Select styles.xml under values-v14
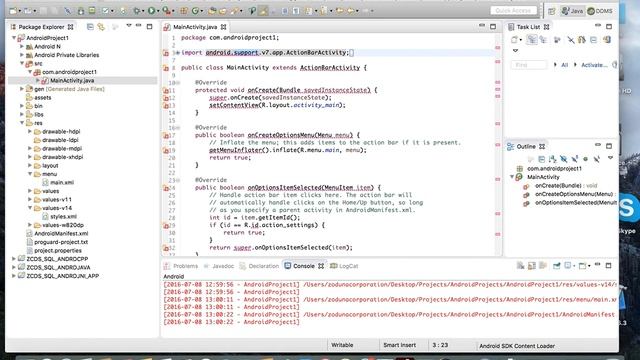This screenshot has height=360, width=640. pyautogui.click(x=63, y=216)
